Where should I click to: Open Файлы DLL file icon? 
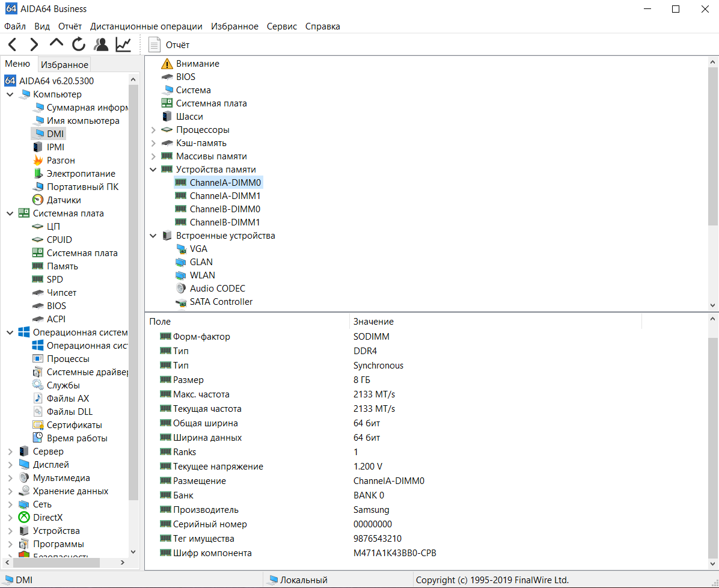click(x=38, y=412)
